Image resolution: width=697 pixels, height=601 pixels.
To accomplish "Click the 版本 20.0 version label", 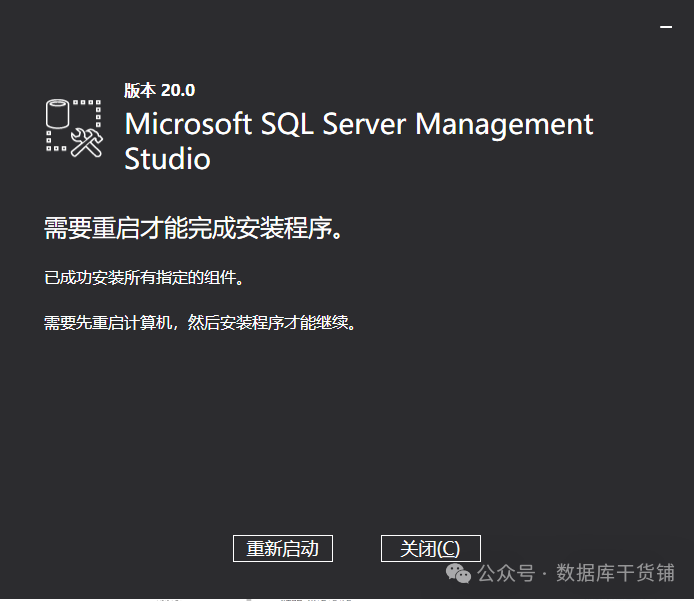I will coord(159,90).
